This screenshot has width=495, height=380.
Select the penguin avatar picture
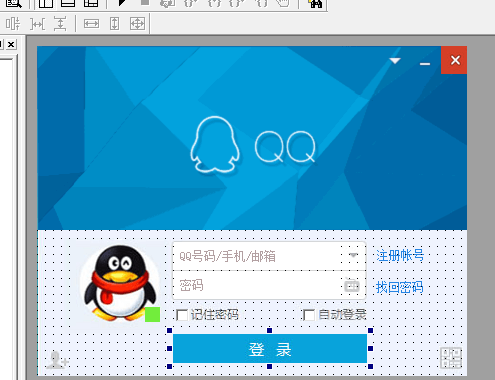(120, 283)
